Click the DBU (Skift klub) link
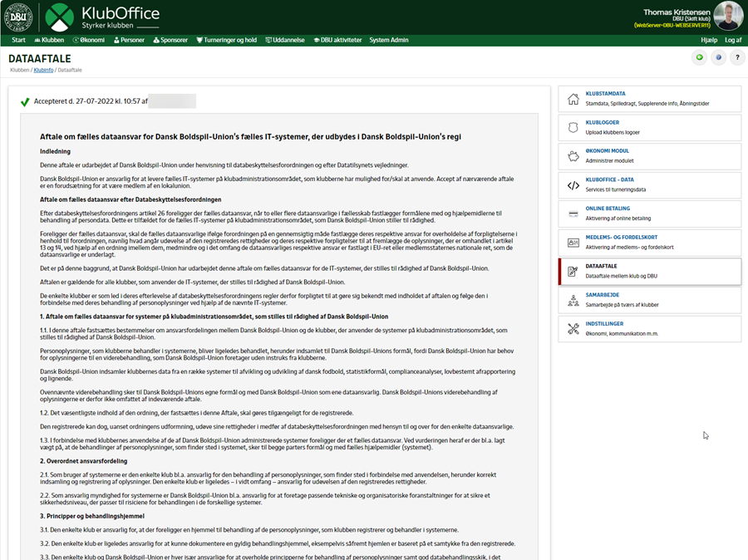This screenshot has width=748, height=560. click(691, 18)
